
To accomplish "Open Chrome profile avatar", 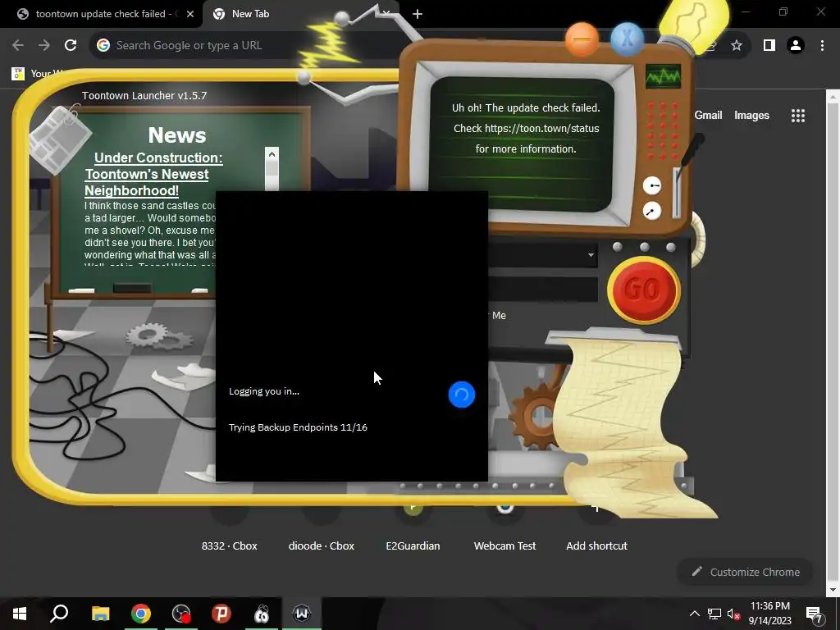I will point(796,46).
